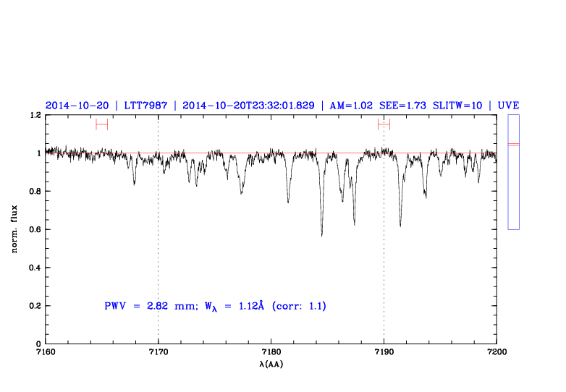Click the 7180 x-axis tick label
The height and width of the screenshot is (392, 566).
pos(271,352)
